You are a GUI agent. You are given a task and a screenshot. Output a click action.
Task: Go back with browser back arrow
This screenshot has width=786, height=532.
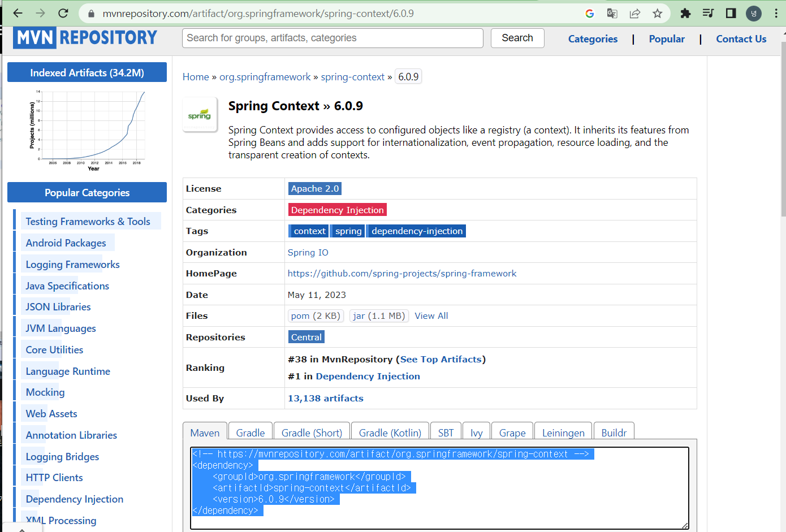coord(18,13)
